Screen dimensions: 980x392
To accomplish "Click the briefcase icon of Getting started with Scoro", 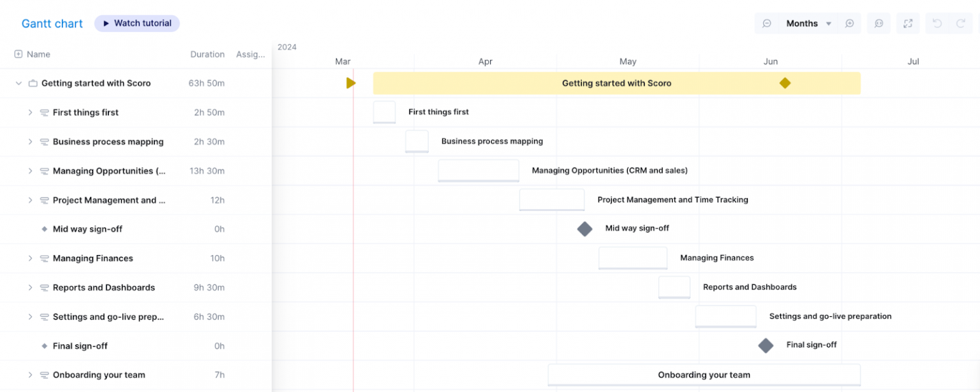I will 33,83.
